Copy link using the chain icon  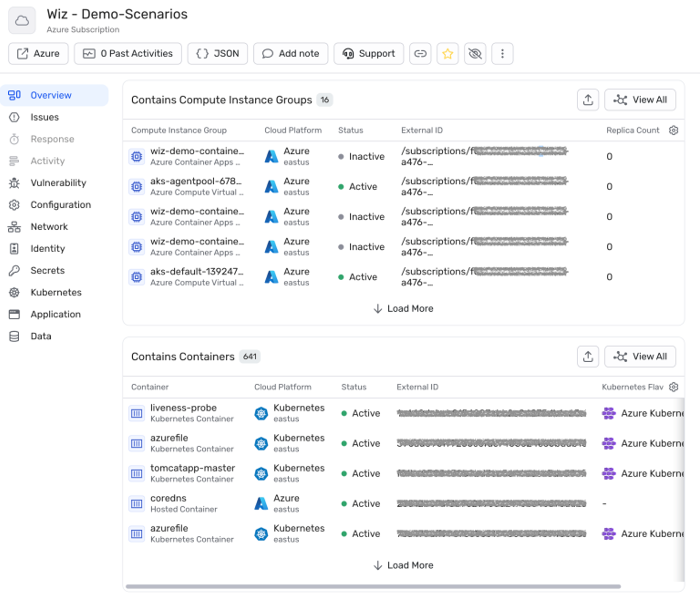click(420, 54)
